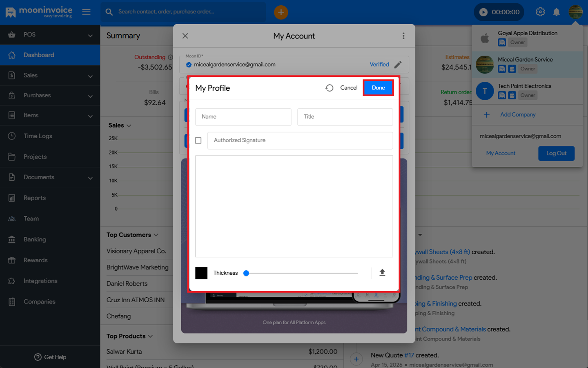Click the reset signature icon beside Cancel
Image resolution: width=588 pixels, height=368 pixels.
pyautogui.click(x=329, y=88)
